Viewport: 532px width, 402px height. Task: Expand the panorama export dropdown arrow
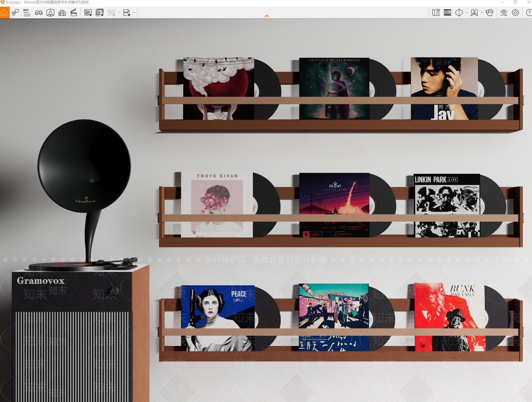[x=119, y=13]
